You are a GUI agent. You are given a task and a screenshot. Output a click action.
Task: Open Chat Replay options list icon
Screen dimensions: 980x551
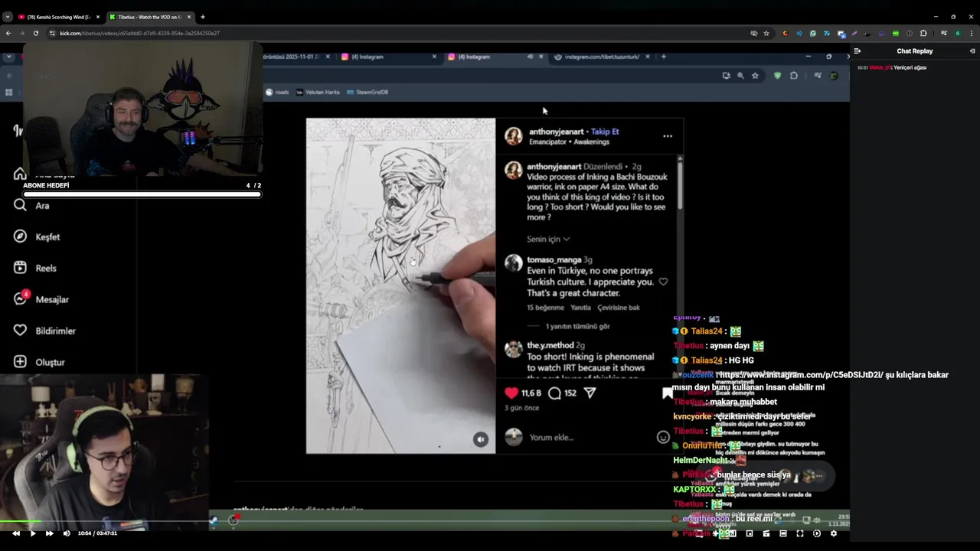(857, 51)
